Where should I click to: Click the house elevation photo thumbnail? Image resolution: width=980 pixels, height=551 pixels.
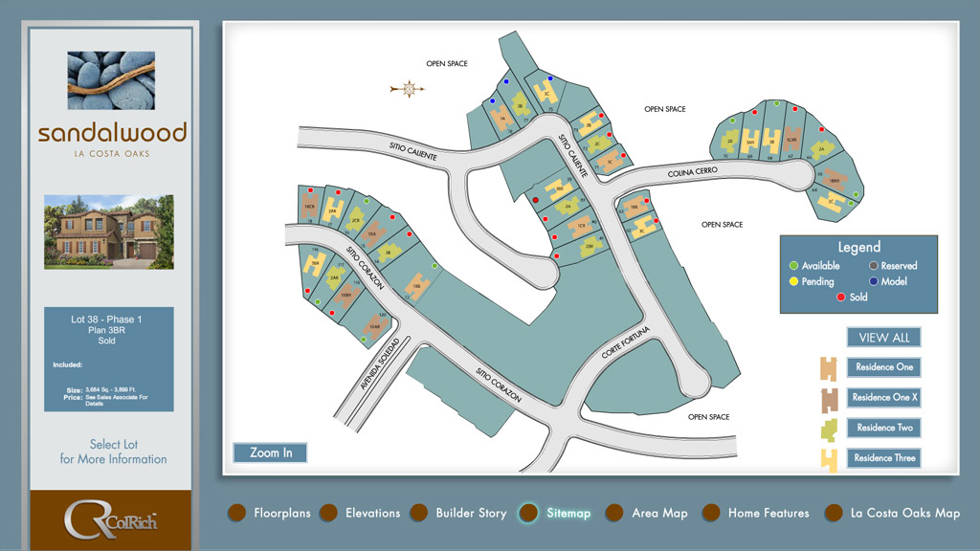pyautogui.click(x=109, y=231)
